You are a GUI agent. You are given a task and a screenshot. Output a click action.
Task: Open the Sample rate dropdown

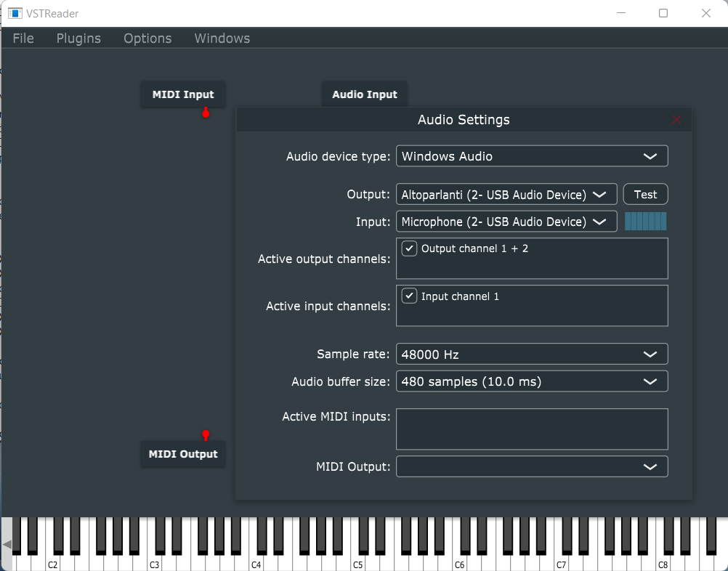click(532, 355)
